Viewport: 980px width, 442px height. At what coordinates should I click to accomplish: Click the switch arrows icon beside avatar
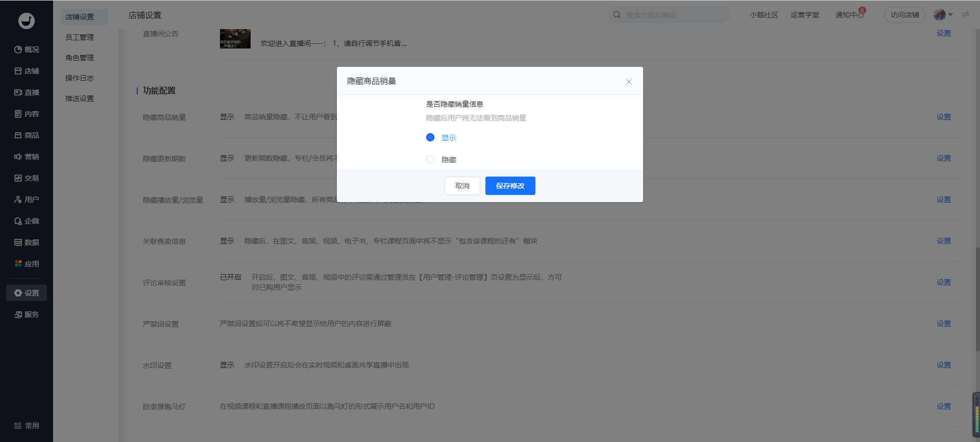(966, 15)
